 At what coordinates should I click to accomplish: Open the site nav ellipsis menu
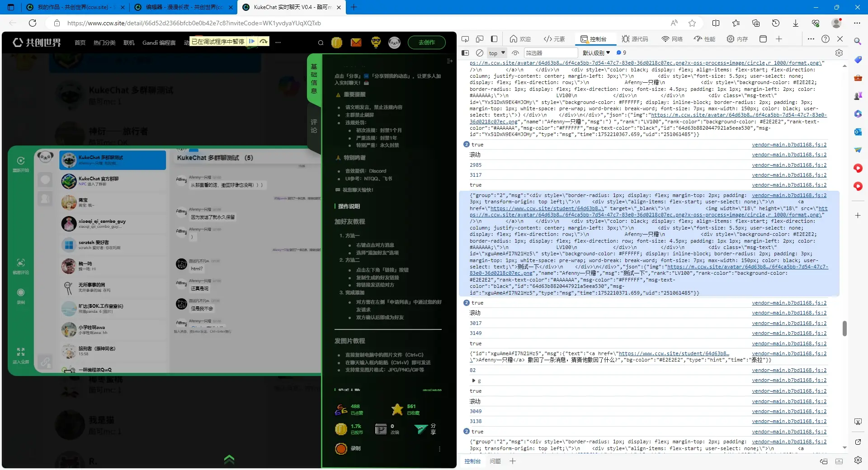pos(278,42)
